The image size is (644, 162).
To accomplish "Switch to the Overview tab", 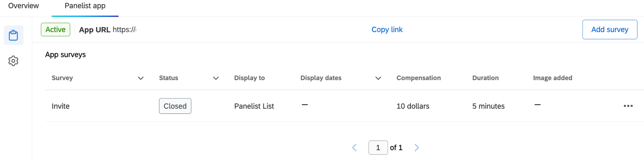I will pyautogui.click(x=23, y=6).
